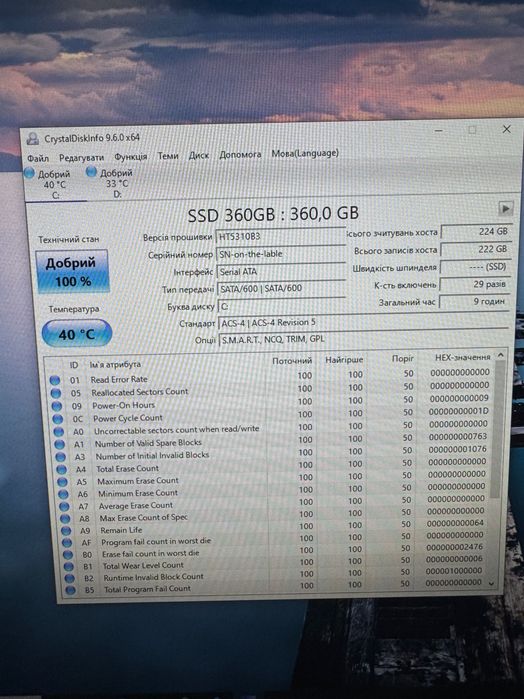Click the Ім'я атрибута column header
Viewport: 524px width, 699px height.
pyautogui.click(x=115, y=364)
